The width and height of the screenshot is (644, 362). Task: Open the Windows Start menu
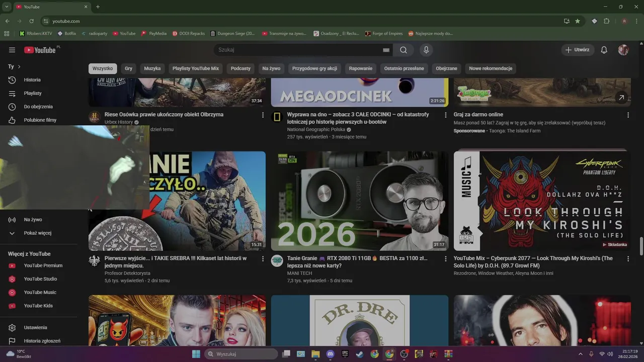[x=196, y=354]
